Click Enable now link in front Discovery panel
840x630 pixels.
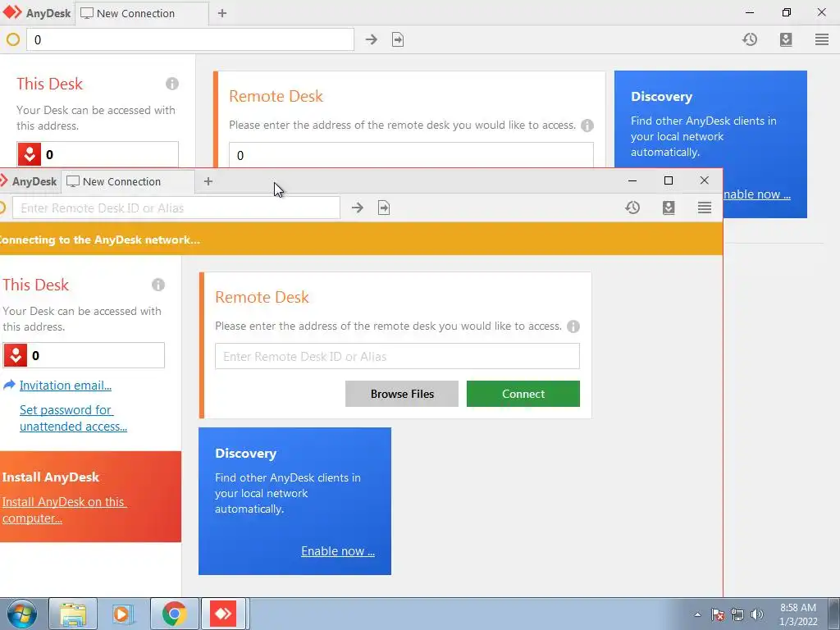coord(337,551)
